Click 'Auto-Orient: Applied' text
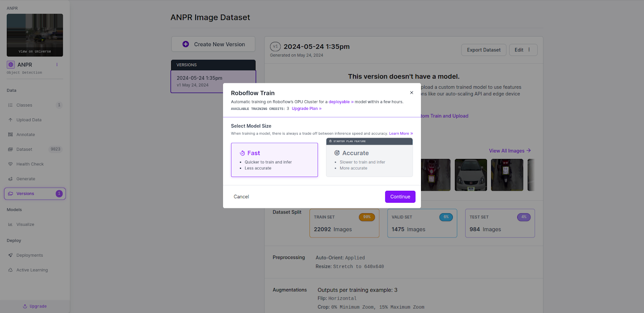644x313 pixels. (340, 257)
